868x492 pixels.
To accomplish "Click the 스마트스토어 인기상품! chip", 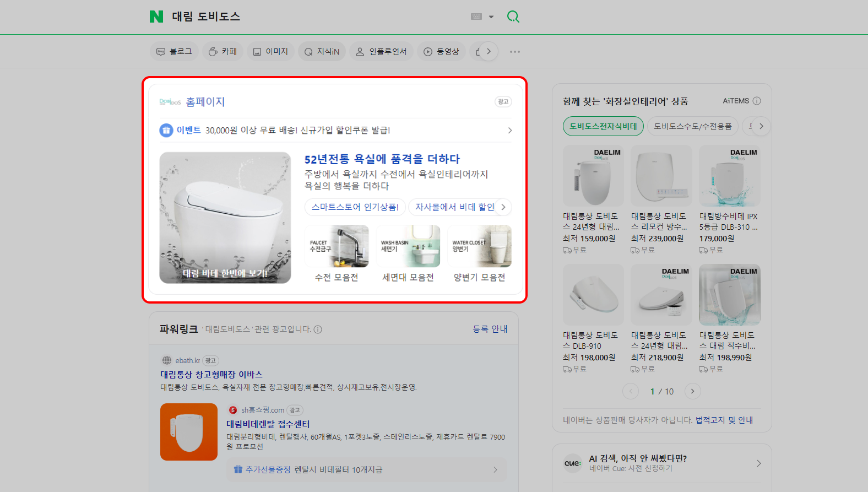I will [355, 207].
